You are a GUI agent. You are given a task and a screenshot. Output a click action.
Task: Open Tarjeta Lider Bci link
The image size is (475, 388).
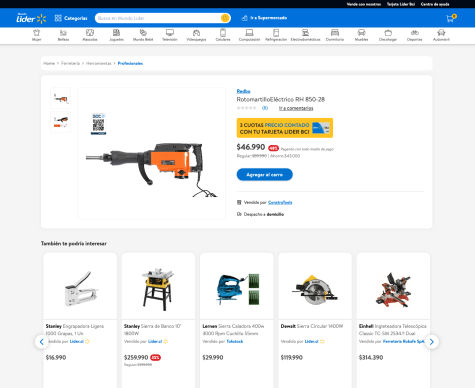[401, 4]
